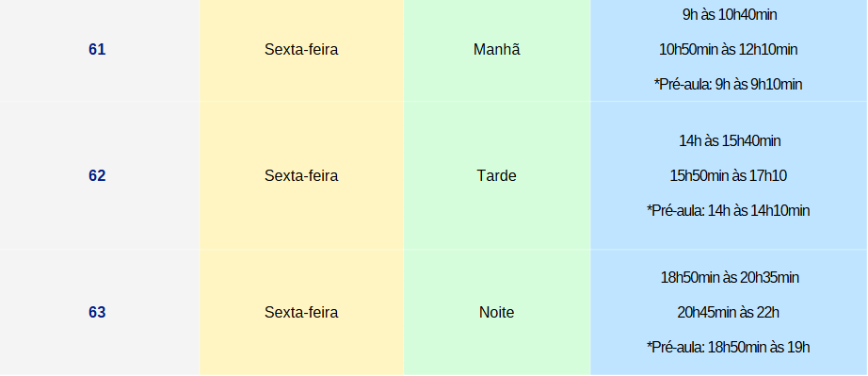The height and width of the screenshot is (376, 868).
Task: Select Sexta-feira cell in row 61
Action: [x=301, y=50]
